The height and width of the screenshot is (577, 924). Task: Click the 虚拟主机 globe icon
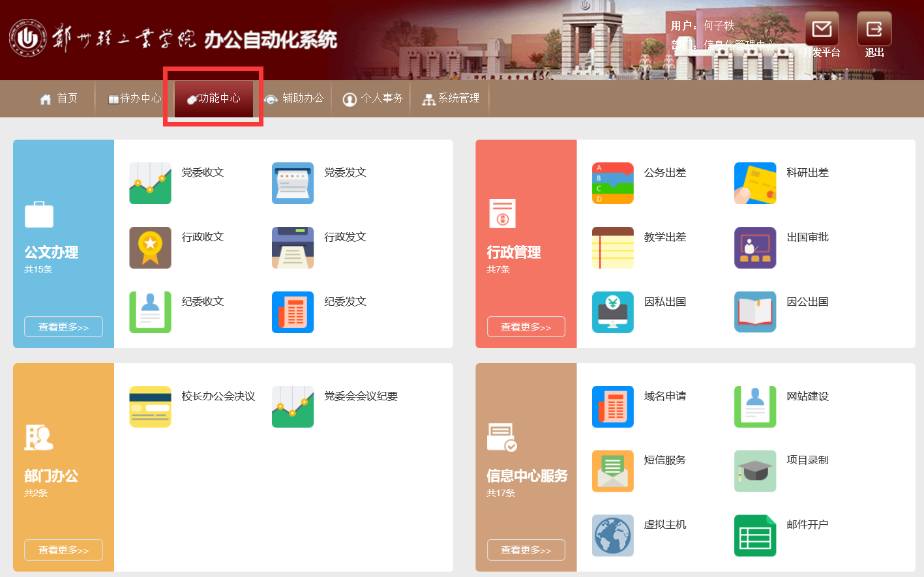[612, 535]
